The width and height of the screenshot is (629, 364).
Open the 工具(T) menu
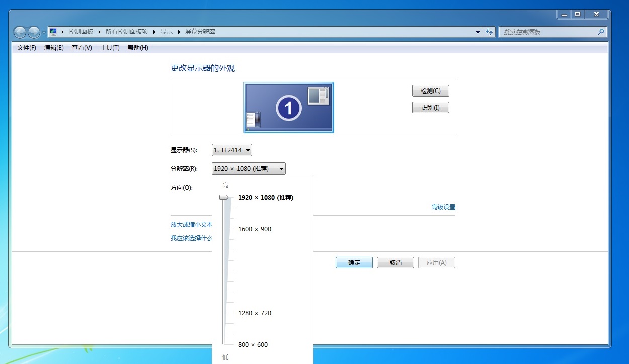[110, 48]
